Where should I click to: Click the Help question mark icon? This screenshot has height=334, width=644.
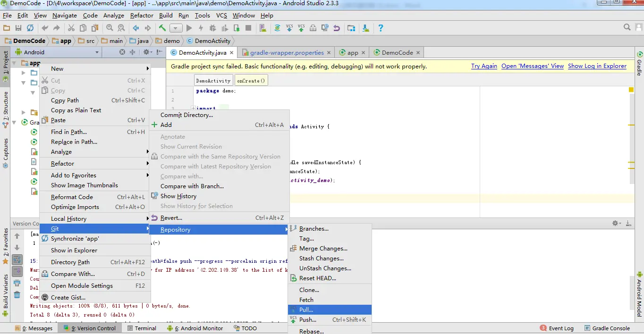381,28
